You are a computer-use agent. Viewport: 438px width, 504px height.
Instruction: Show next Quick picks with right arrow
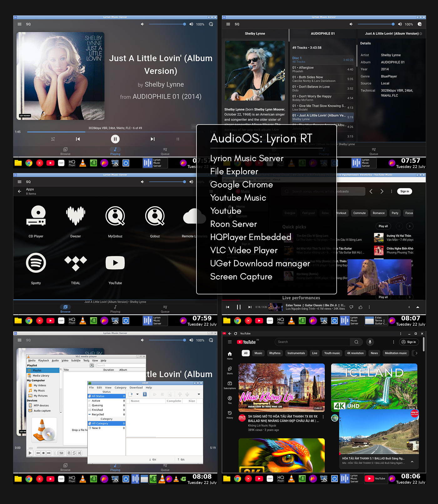click(x=410, y=226)
